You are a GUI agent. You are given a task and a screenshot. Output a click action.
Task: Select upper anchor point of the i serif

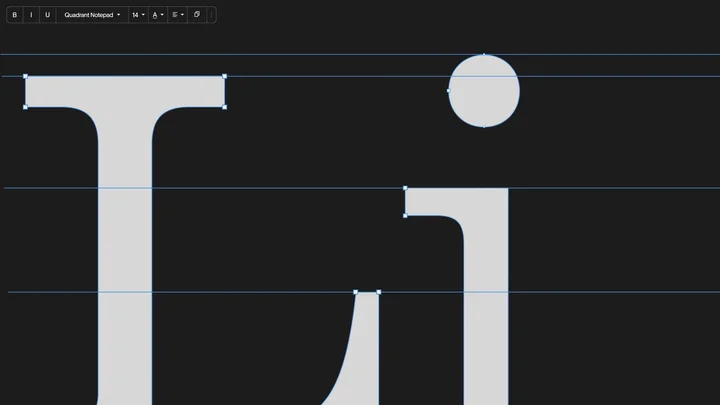[x=405, y=188]
